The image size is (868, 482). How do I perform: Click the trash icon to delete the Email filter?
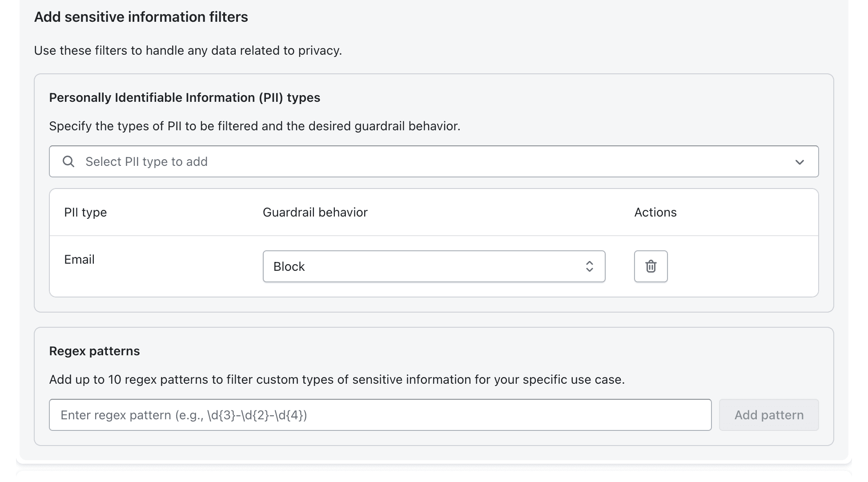(650, 266)
